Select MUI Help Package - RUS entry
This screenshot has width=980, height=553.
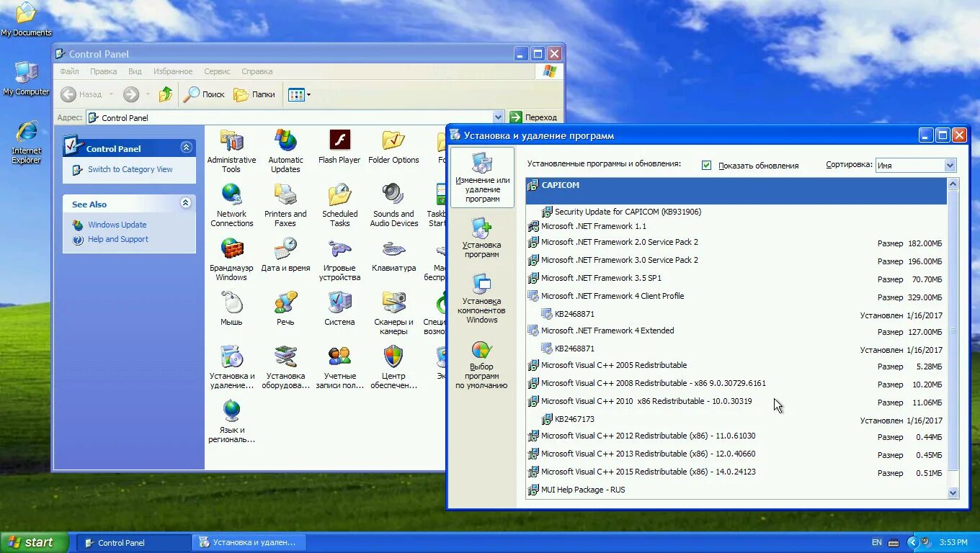736,490
